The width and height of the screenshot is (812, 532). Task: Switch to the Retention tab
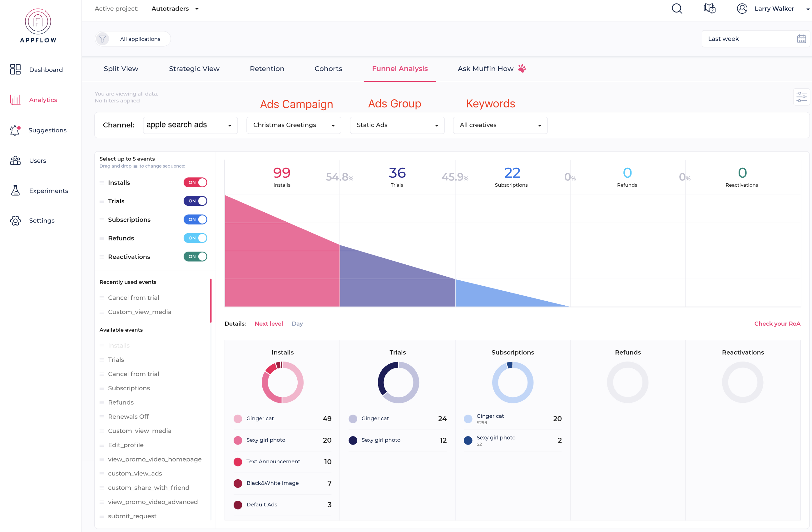[266, 68]
